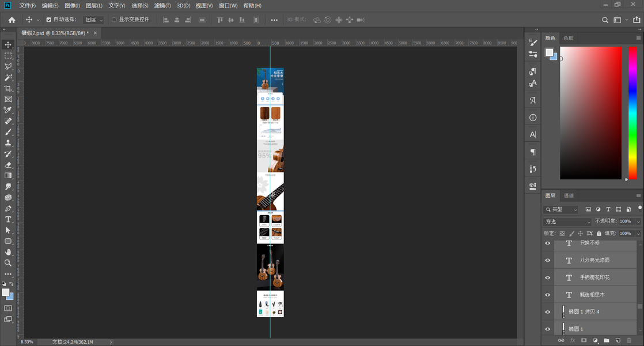Open the 填充 fill dropdown arrow
This screenshot has width=644, height=346.
pyautogui.click(x=638, y=234)
